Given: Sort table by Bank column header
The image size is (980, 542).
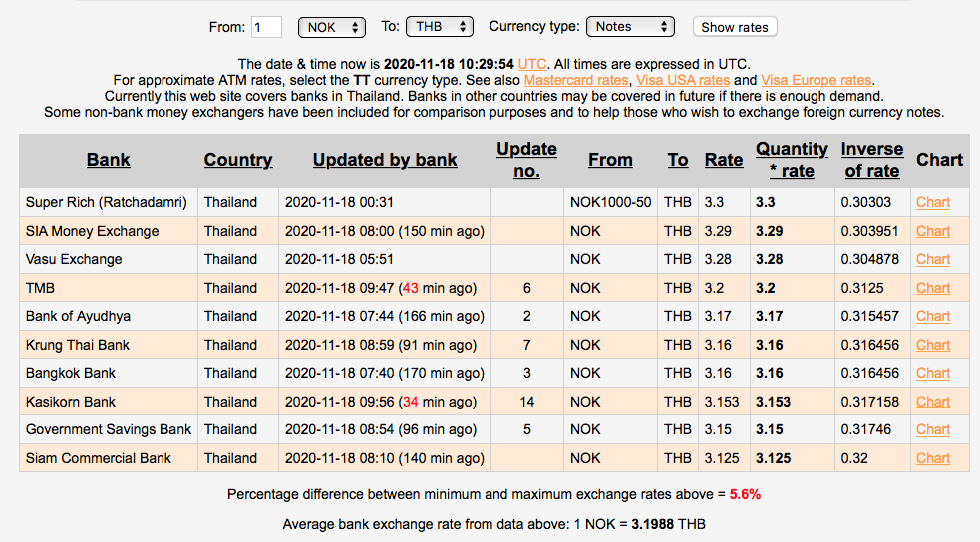Looking at the screenshot, I should coord(108,160).
